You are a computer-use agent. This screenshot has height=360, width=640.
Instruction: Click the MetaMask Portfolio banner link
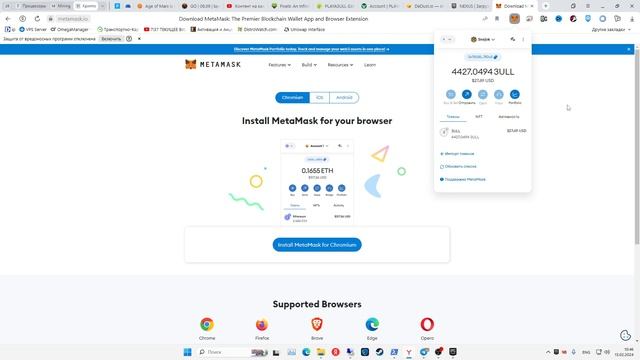point(311,49)
